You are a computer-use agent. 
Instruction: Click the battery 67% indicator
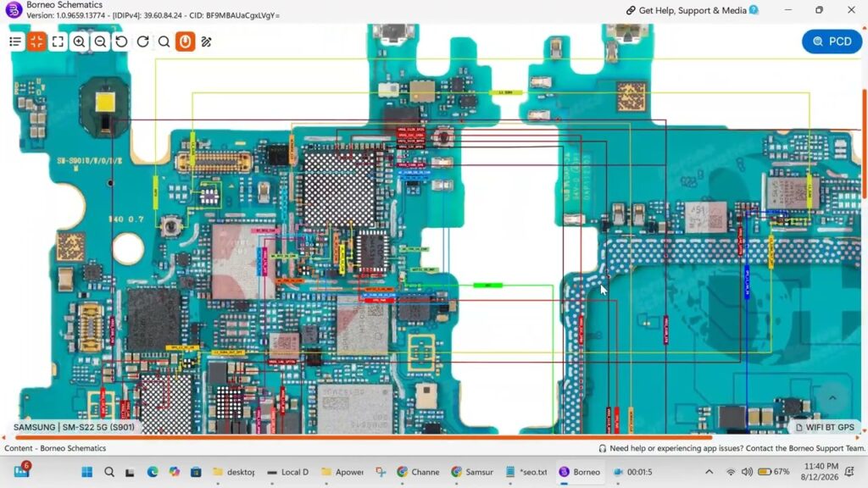[773, 472]
